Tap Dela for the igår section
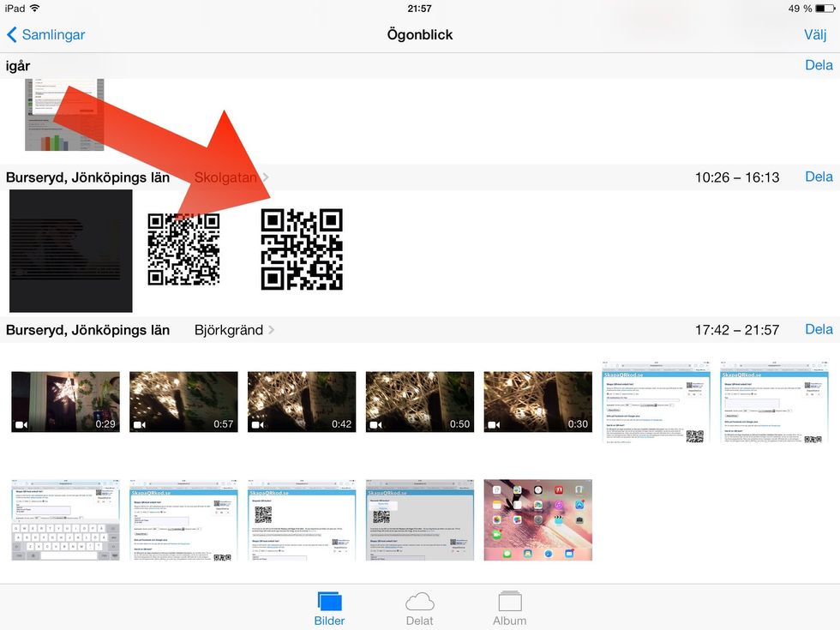Image resolution: width=840 pixels, height=630 pixels. [819, 65]
